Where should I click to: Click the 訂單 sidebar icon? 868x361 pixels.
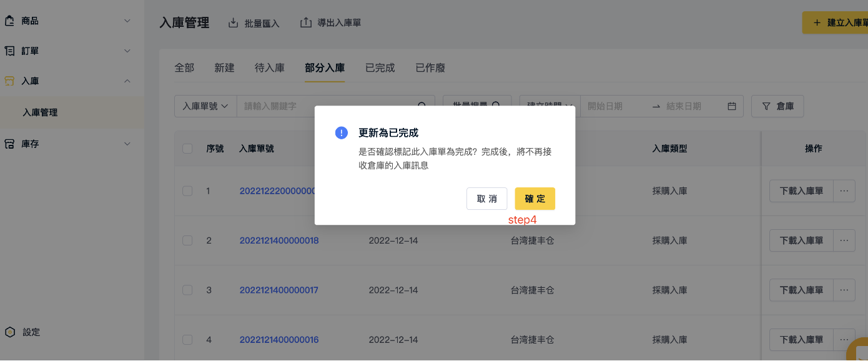point(9,51)
